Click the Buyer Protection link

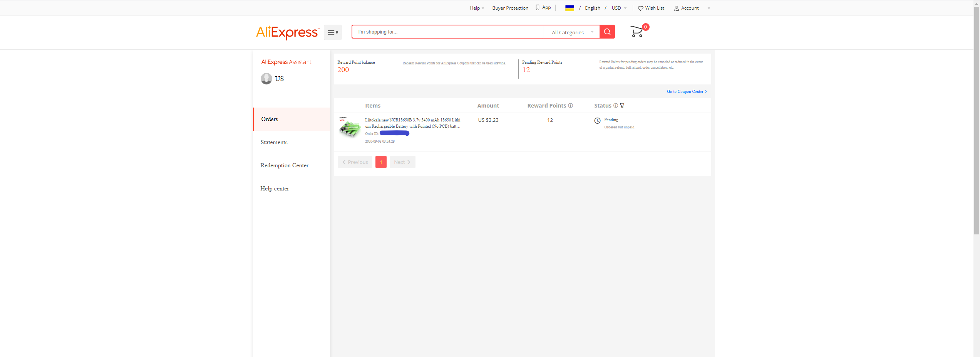pos(510,8)
